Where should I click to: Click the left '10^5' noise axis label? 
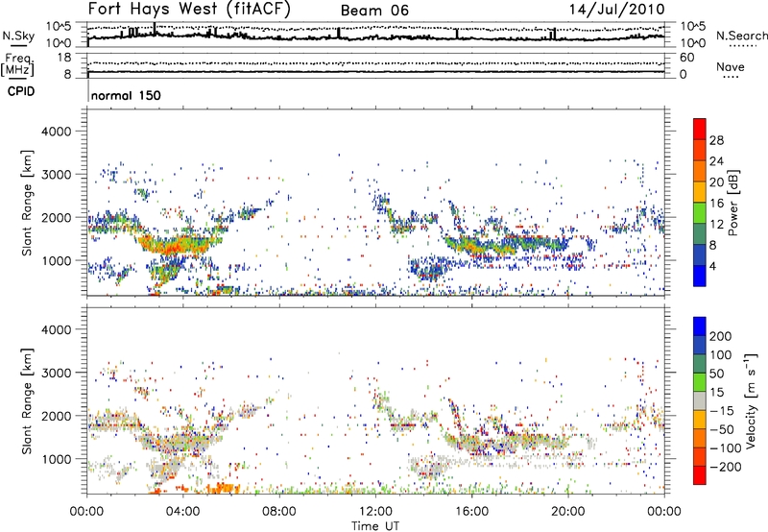[x=58, y=27]
